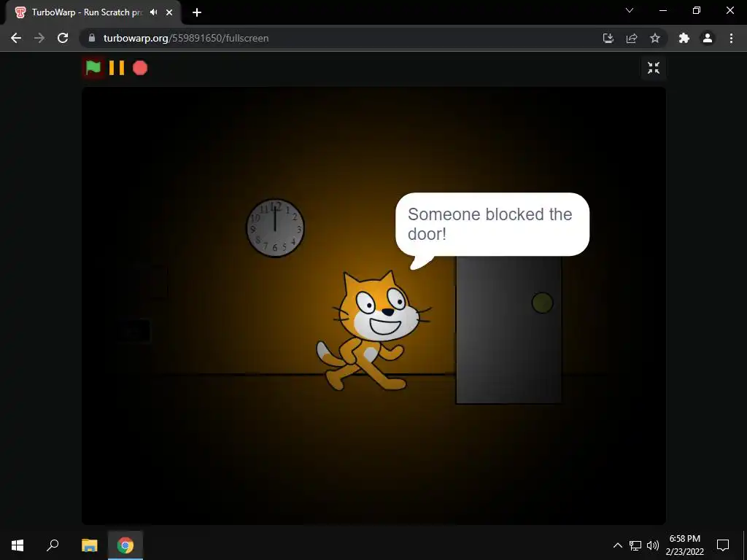Click the wall clock in the scene
Screen dimensions: 747x560
tap(275, 228)
